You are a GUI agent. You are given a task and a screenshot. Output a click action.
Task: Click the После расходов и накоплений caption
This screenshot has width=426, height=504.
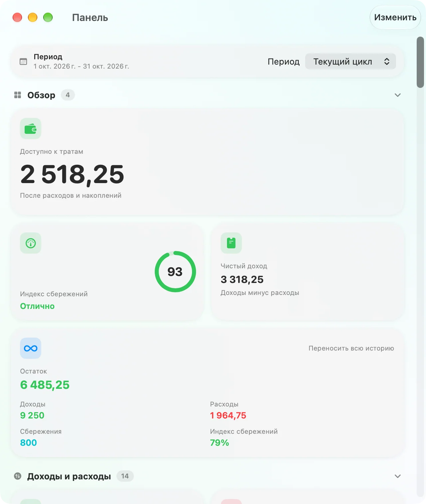coord(71,195)
